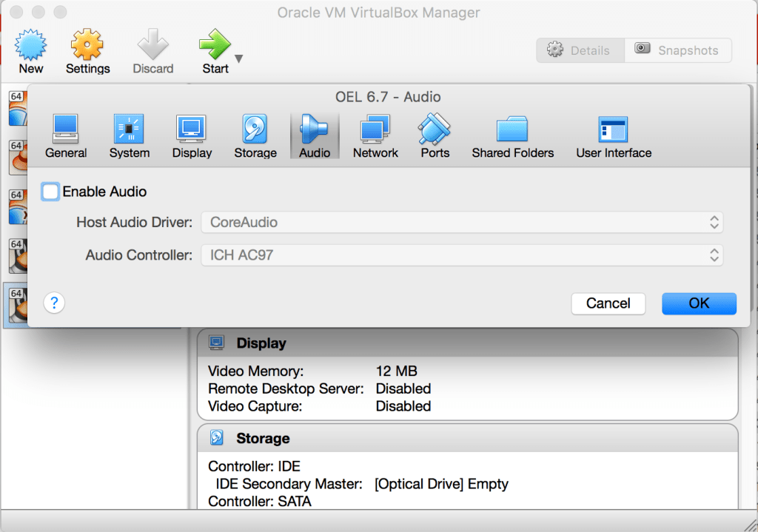
Task: Click the Video Memory 12 MB value
Action: pos(397,371)
